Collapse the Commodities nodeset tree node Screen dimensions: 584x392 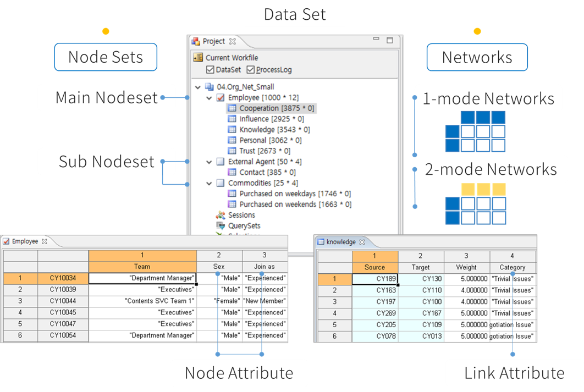coord(209,183)
